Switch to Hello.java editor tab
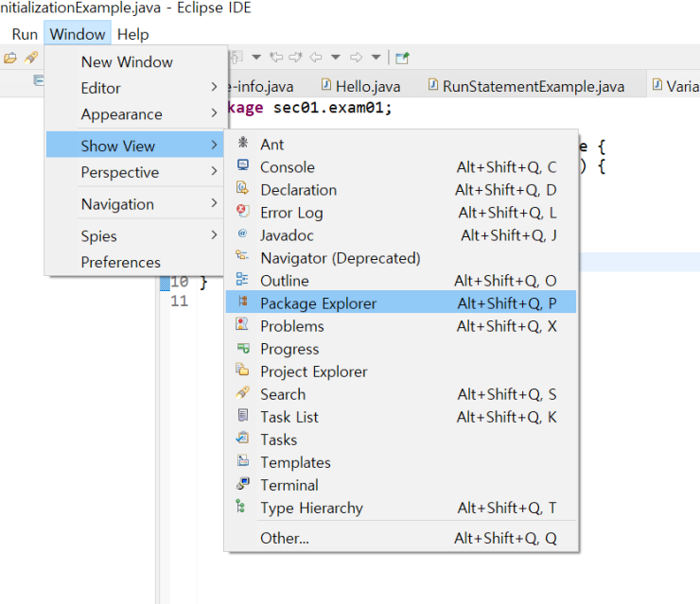The height and width of the screenshot is (604, 700). pyautogui.click(x=361, y=86)
